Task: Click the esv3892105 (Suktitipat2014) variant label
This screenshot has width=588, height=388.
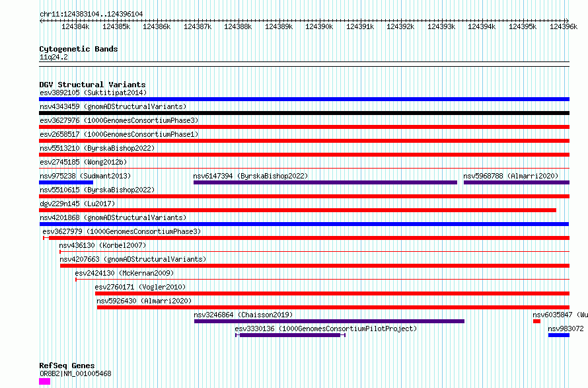Action: 93,93
